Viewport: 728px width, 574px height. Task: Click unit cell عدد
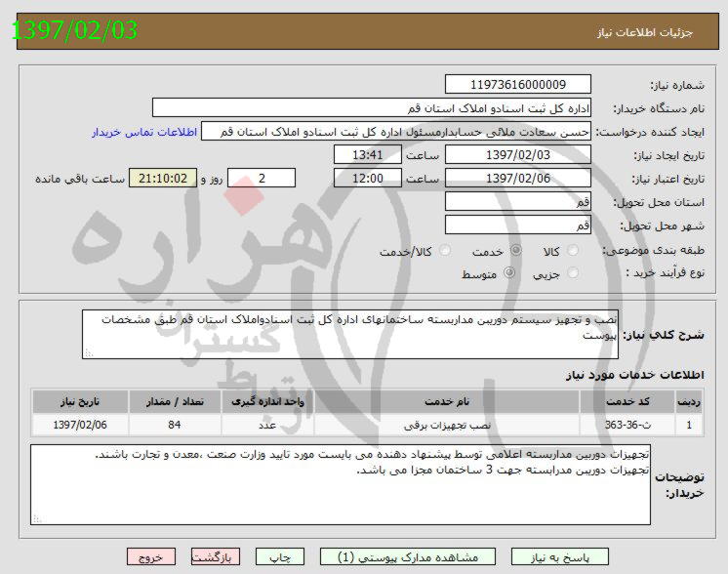click(x=268, y=425)
